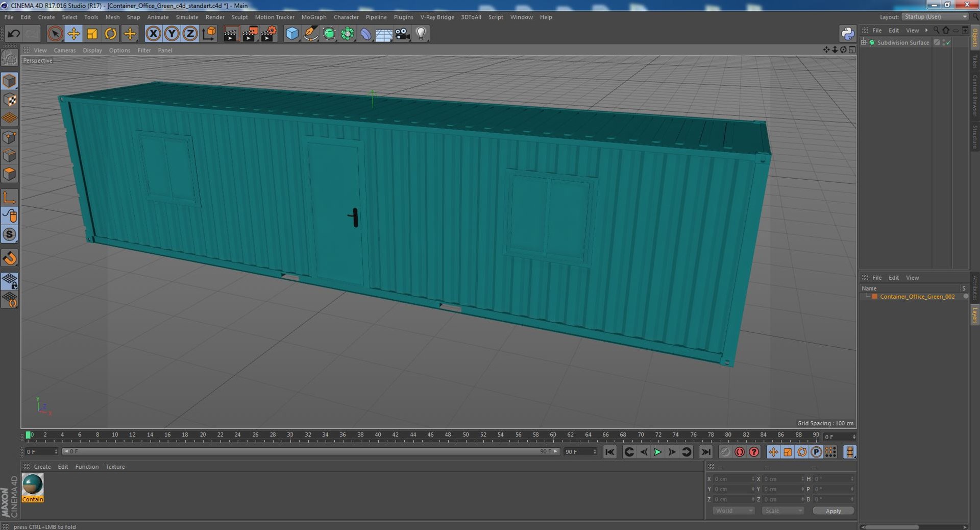
Task: Click Render View clapperboard icon
Action: pyautogui.click(x=231, y=34)
